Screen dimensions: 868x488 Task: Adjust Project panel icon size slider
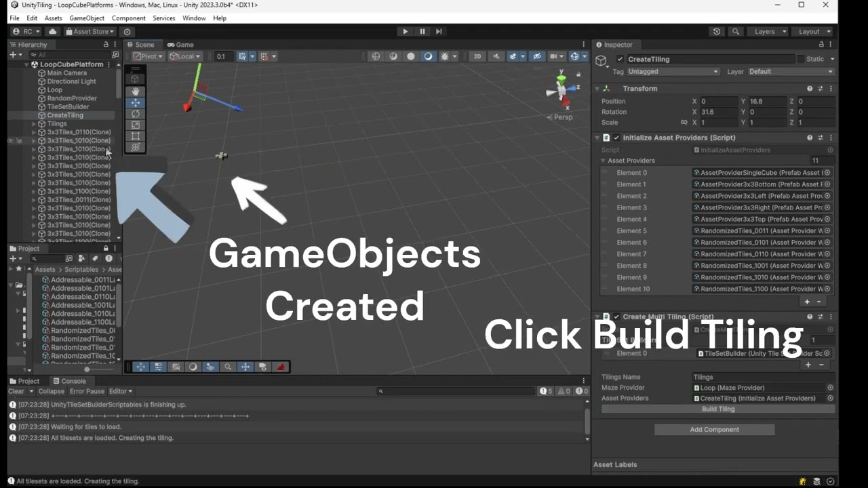tap(86, 370)
